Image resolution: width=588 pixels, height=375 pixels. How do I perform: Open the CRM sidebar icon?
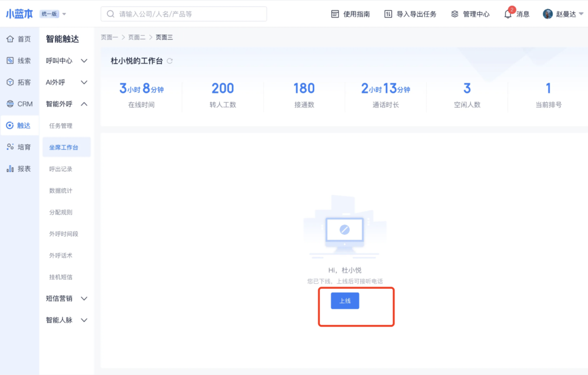click(x=10, y=104)
